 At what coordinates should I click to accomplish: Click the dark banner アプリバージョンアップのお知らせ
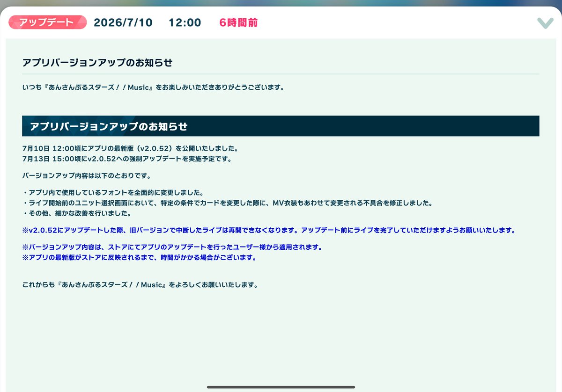point(281,126)
